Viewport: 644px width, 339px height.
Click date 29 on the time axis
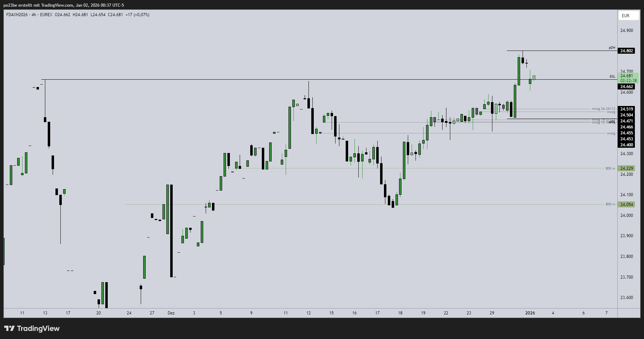point(492,313)
